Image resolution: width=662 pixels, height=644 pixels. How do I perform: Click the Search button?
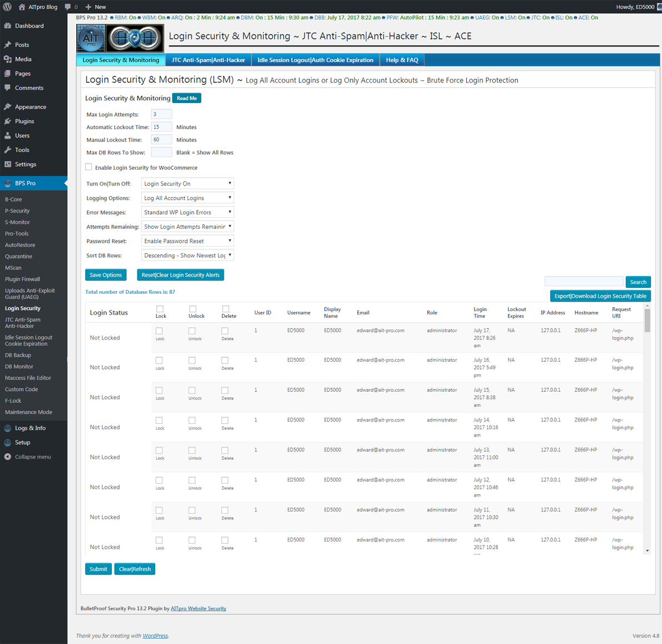(x=638, y=282)
